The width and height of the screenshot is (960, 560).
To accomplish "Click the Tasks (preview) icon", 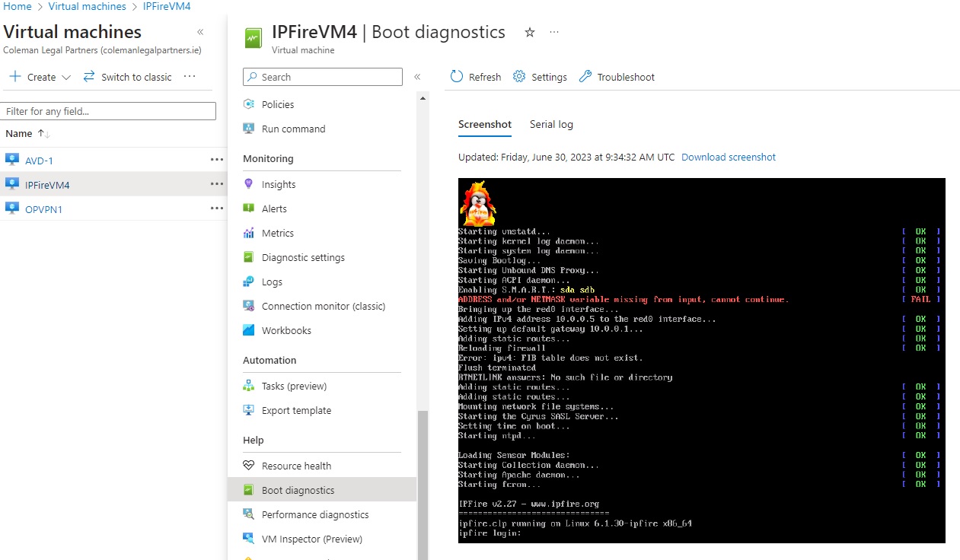I will (x=248, y=386).
